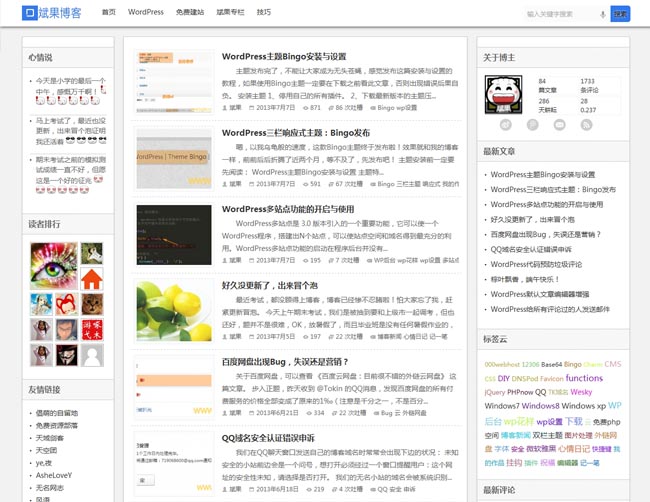650x502 pixels.
Task: Open the 免费资源部落 friend link
Action: click(57, 425)
